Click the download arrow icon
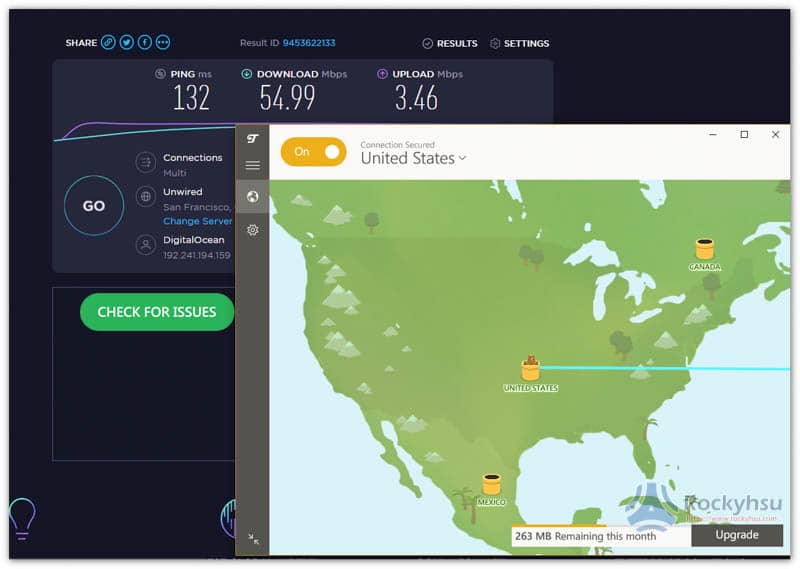Screen dimensions: 800x569 (246, 74)
